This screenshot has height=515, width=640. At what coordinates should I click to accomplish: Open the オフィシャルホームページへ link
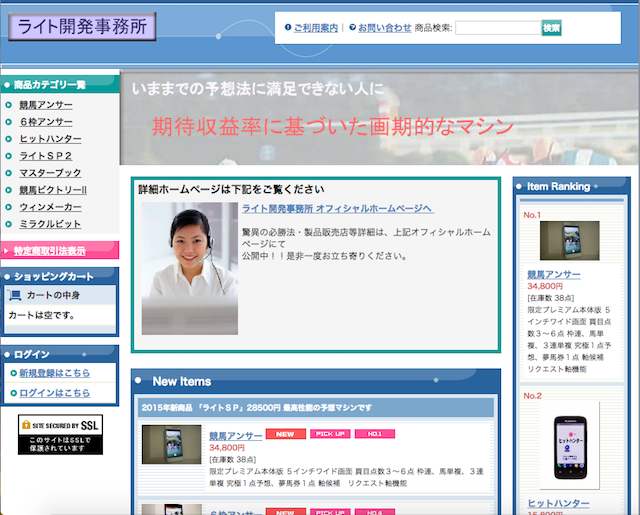[338, 209]
